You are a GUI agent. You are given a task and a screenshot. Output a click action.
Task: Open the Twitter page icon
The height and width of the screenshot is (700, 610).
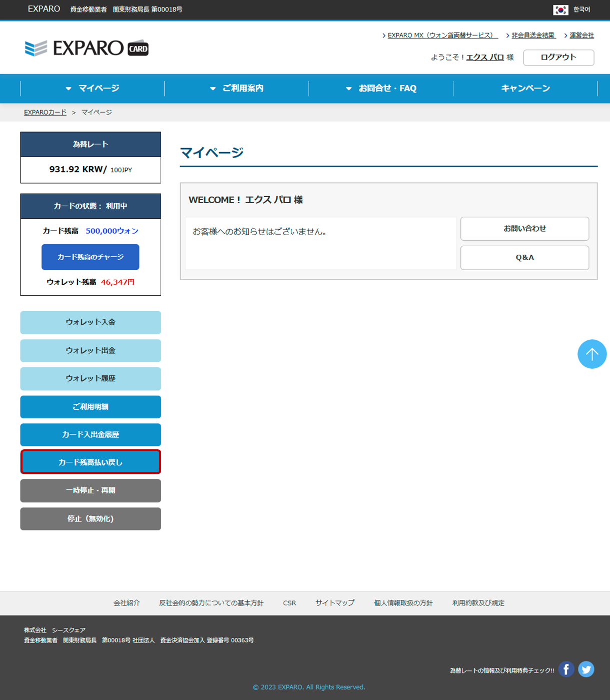[x=586, y=669]
